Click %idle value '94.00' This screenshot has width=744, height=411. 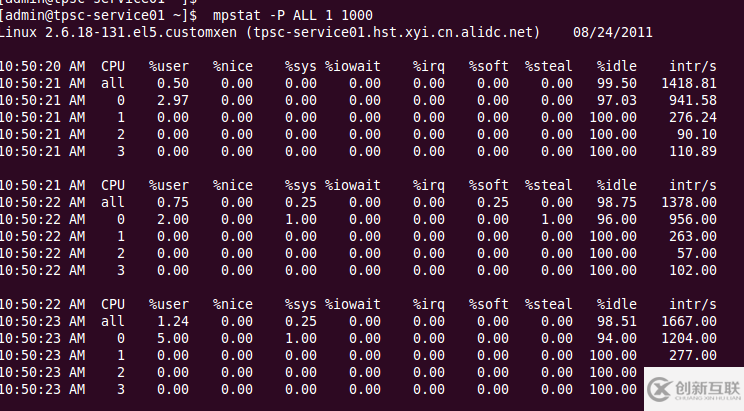click(617, 339)
